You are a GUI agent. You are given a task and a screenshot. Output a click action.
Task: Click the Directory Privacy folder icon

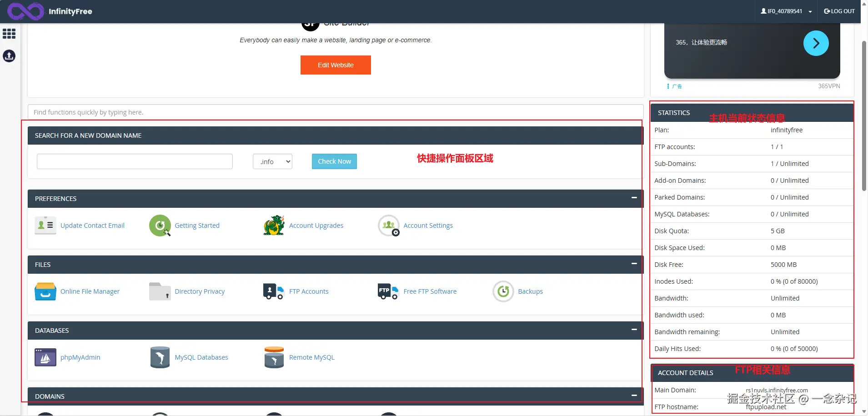[160, 291]
